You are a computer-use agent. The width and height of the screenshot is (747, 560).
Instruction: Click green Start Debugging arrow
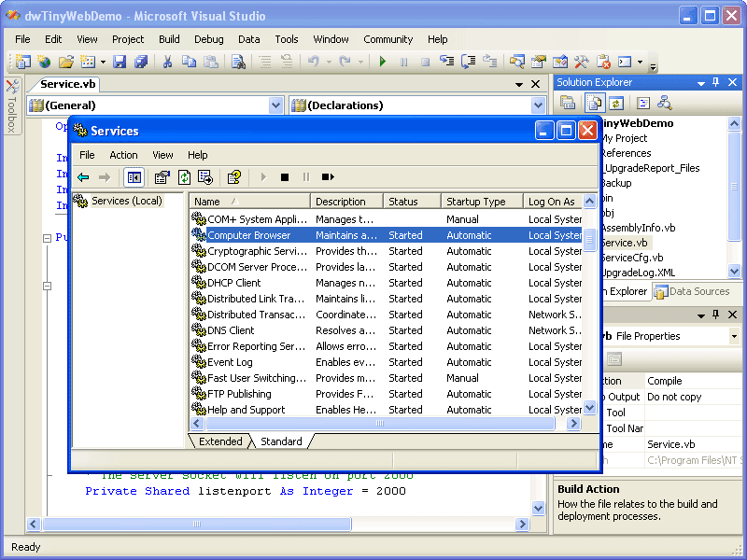pyautogui.click(x=382, y=61)
